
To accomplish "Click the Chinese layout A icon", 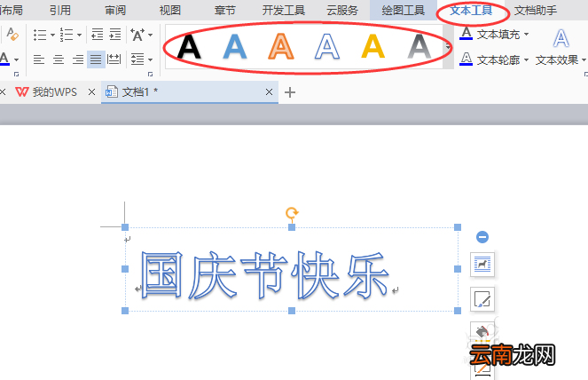I will 137,35.
